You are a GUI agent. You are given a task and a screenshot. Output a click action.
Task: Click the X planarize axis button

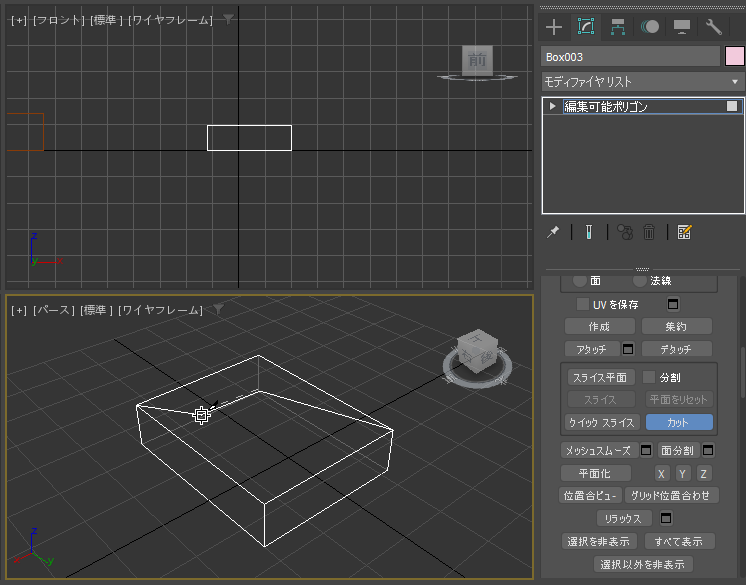click(661, 474)
